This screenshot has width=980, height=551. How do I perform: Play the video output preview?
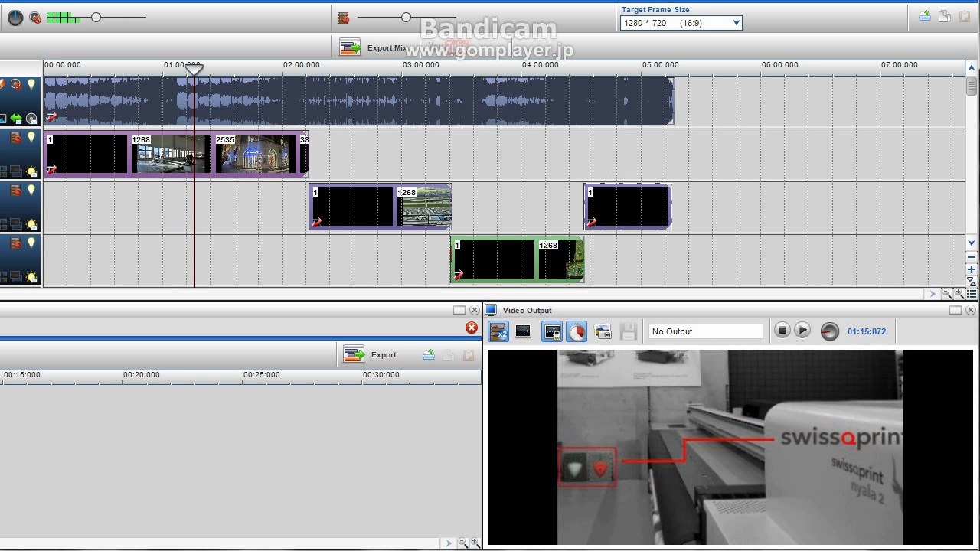pos(802,331)
